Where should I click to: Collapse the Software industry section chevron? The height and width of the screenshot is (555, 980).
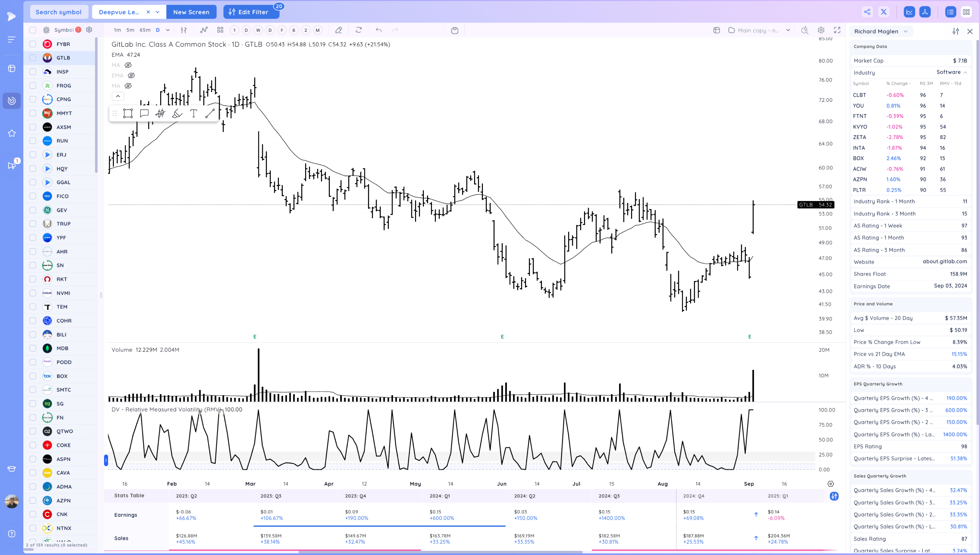[x=965, y=72]
